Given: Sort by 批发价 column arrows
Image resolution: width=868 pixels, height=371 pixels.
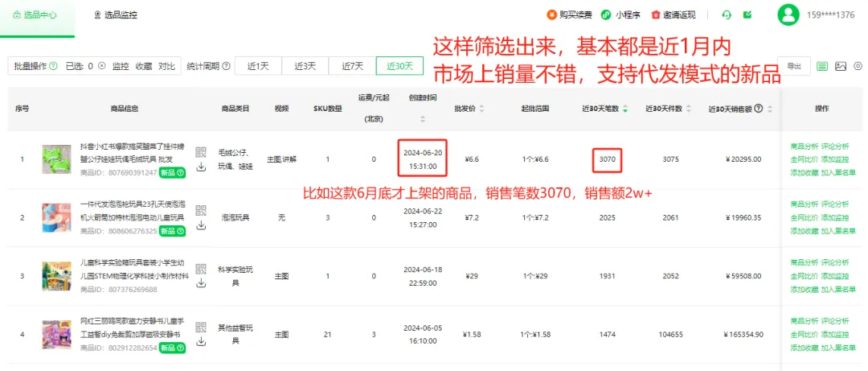Looking at the screenshot, I should [x=481, y=109].
